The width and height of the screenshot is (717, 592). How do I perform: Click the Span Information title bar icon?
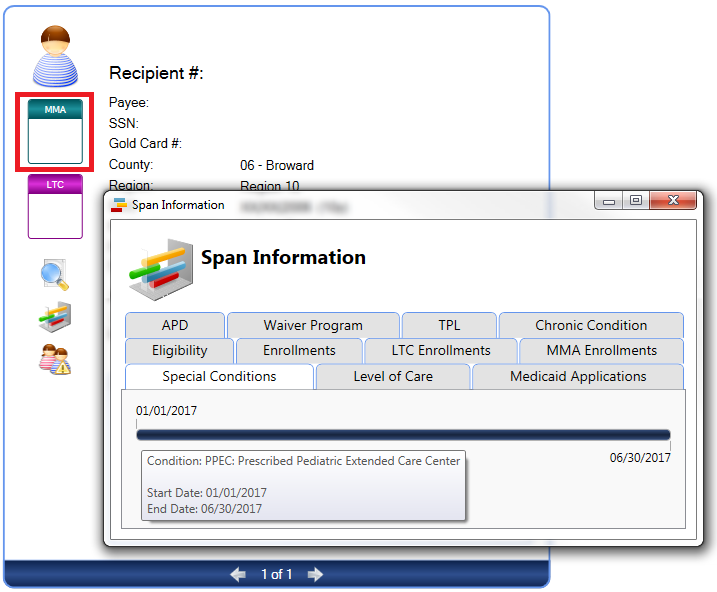(120, 205)
